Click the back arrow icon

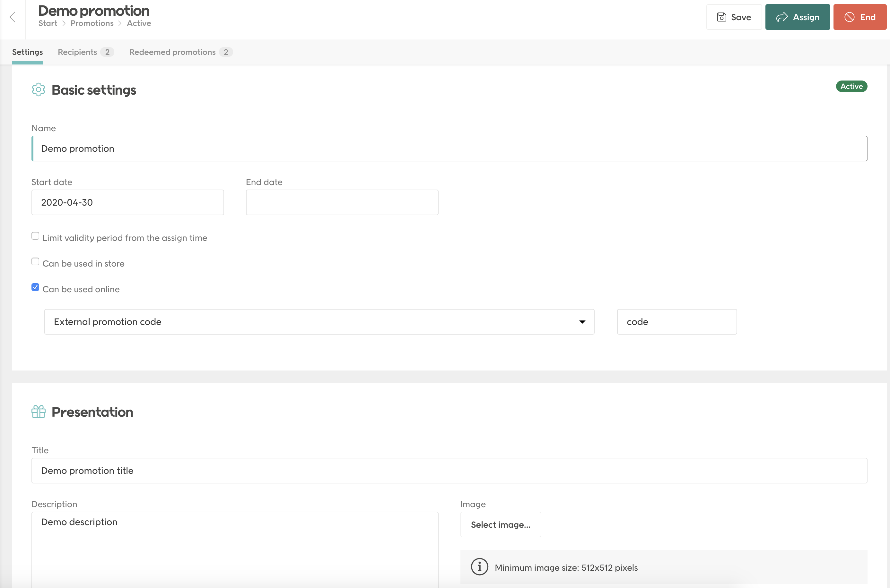(x=13, y=17)
